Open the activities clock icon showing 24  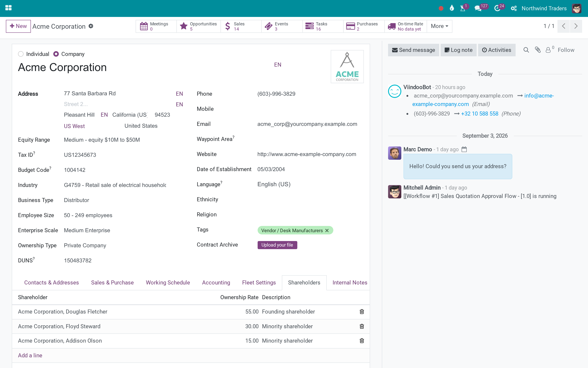[x=497, y=8]
